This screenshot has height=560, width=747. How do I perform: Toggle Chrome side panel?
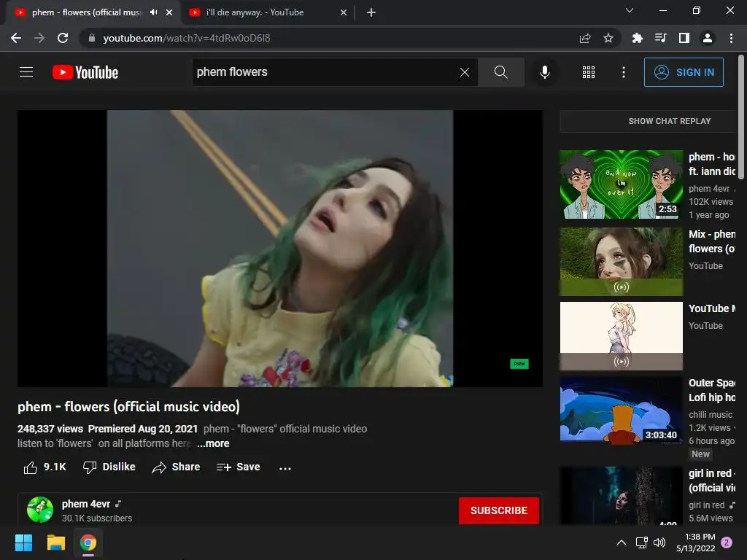point(684,38)
